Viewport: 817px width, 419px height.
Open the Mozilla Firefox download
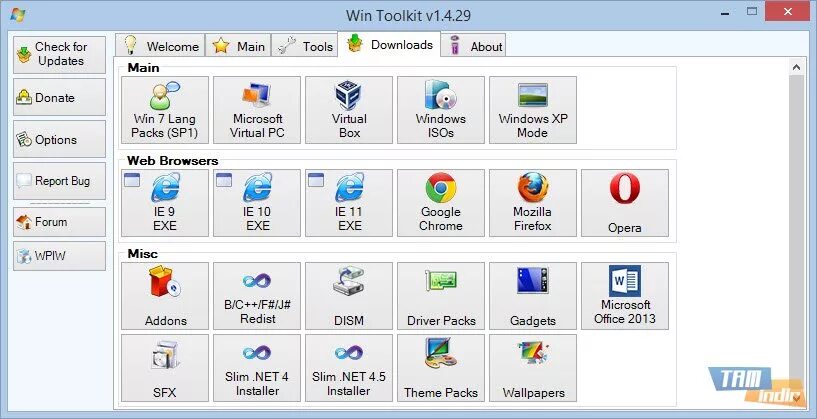pyautogui.click(x=533, y=203)
